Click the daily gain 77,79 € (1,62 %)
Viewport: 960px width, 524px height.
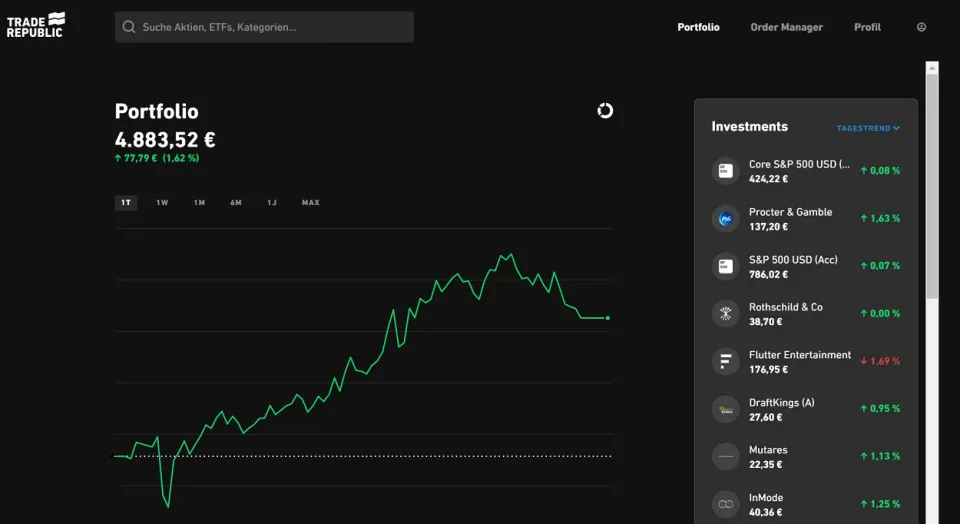pyautogui.click(x=157, y=158)
